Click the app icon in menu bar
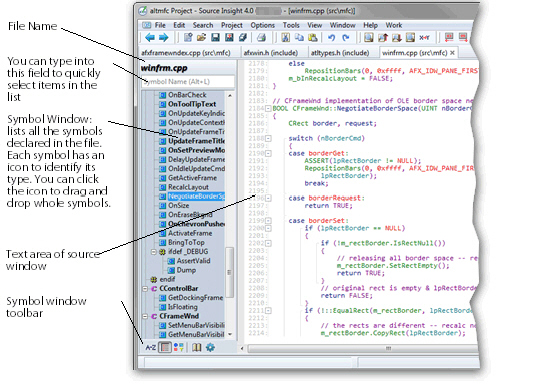Image resolution: width=539 pixels, height=390 pixels. point(147,25)
